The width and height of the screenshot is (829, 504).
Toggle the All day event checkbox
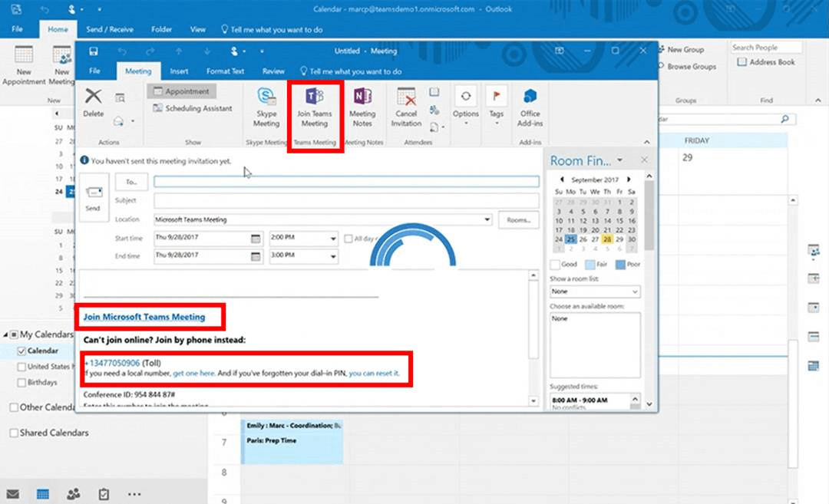pos(348,239)
